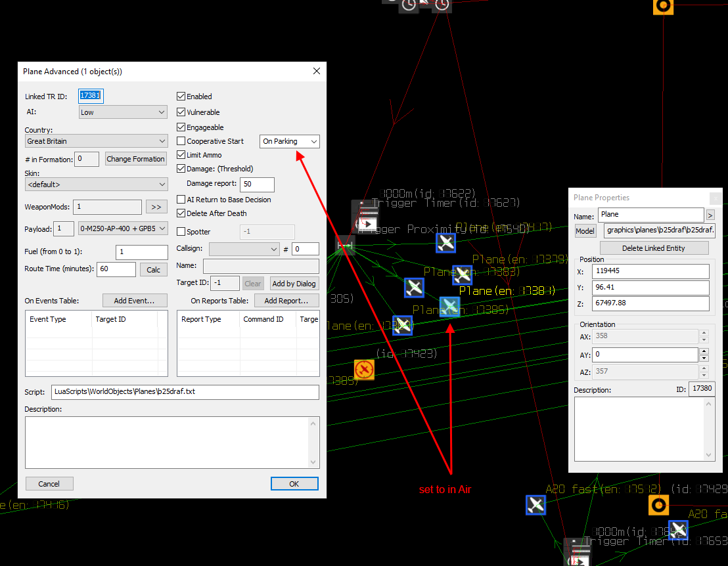728x566 pixels.
Task: Open the Payload 0-M250-AP-400 dropdown
Action: [123, 229]
